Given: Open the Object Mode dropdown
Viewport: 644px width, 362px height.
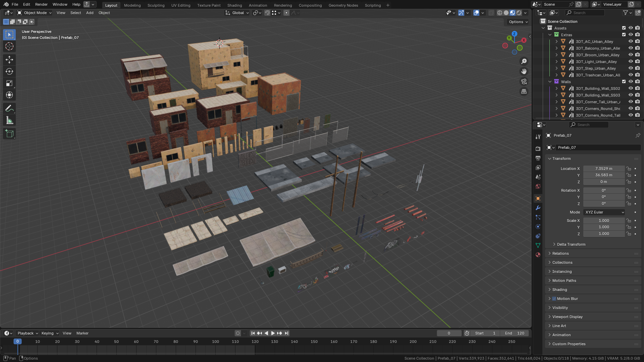Looking at the screenshot, I should click(35, 13).
